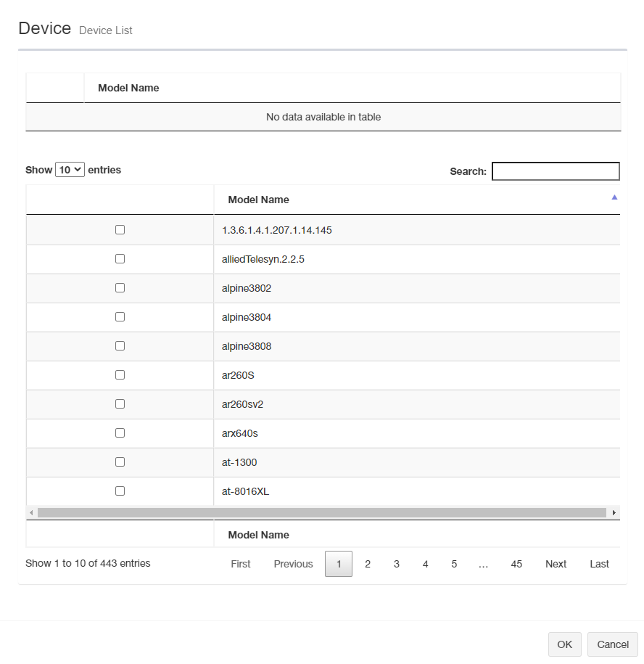Check the 1.3.6.1.4.1.207.1.14.145 device checkbox
644x664 pixels.
coord(120,229)
